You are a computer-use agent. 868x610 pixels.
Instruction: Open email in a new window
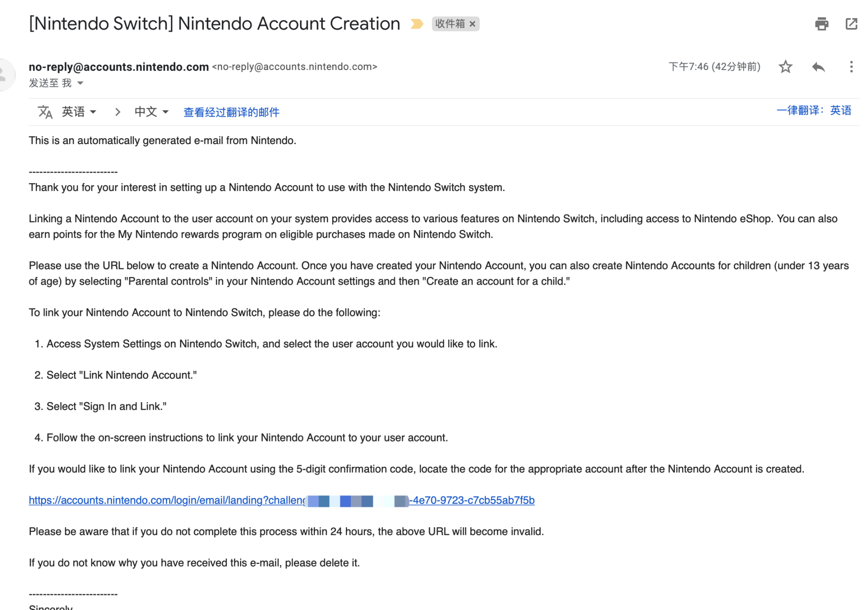coord(851,24)
